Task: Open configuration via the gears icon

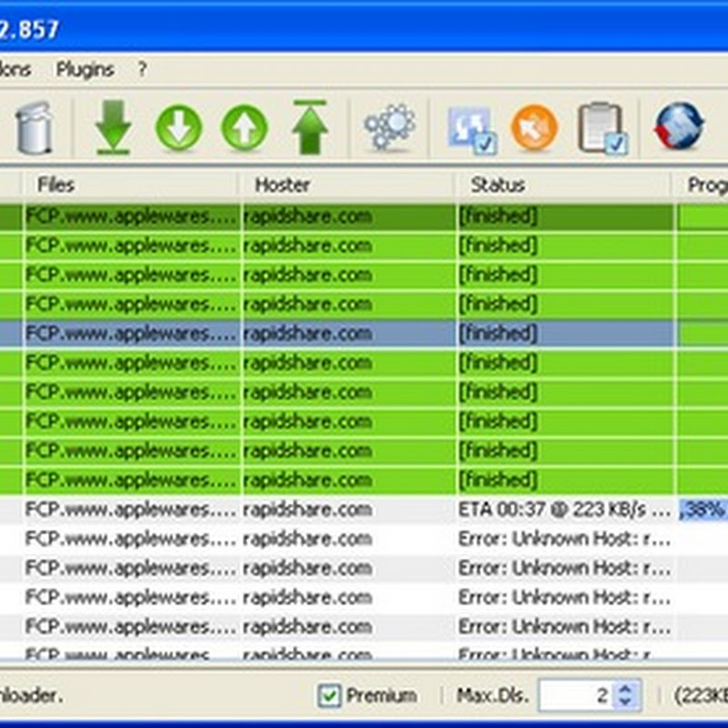Action: (x=390, y=127)
